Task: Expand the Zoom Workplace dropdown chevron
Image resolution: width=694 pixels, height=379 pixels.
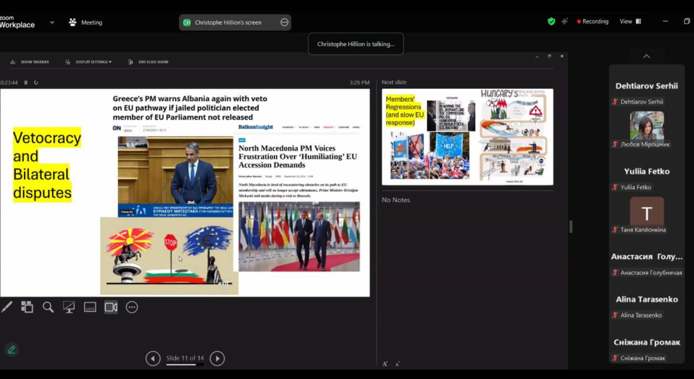Action: 52,22
